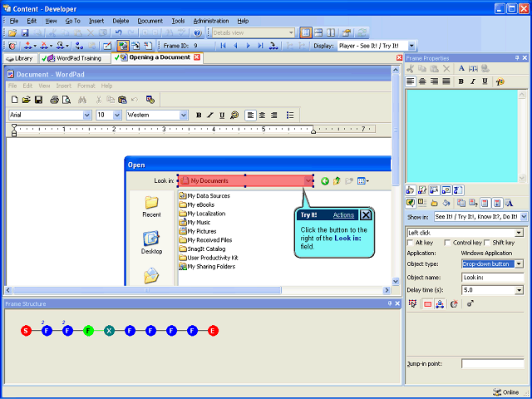Screen dimensions: 532x399
Task: Toggle the Alt key checkbox
Action: coord(410,243)
